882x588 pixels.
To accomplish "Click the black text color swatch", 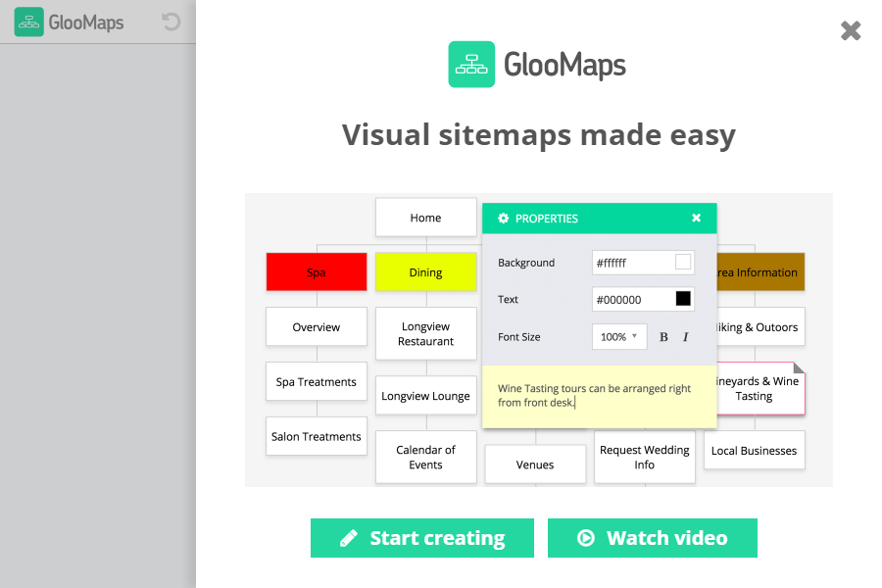I will (x=683, y=299).
